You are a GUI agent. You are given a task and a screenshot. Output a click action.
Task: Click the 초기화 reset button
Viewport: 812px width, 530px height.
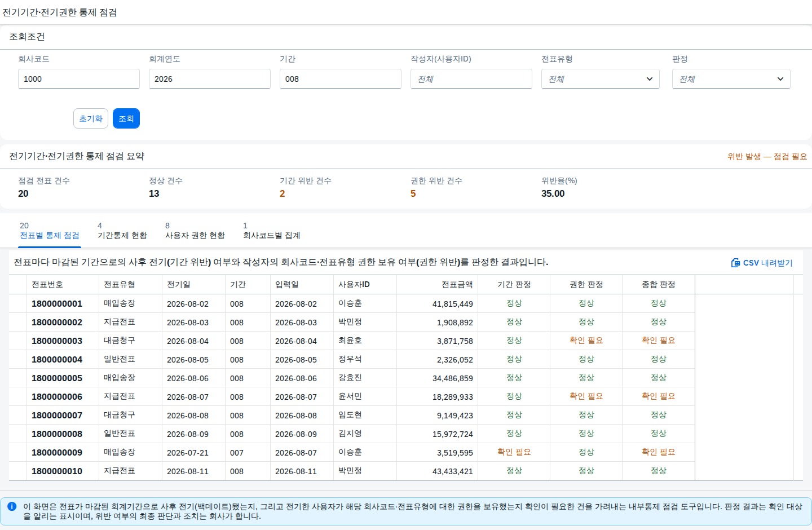pyautogui.click(x=91, y=118)
